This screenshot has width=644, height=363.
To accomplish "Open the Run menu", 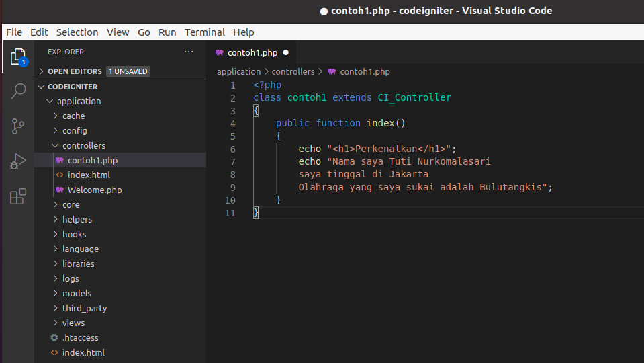I will (167, 32).
